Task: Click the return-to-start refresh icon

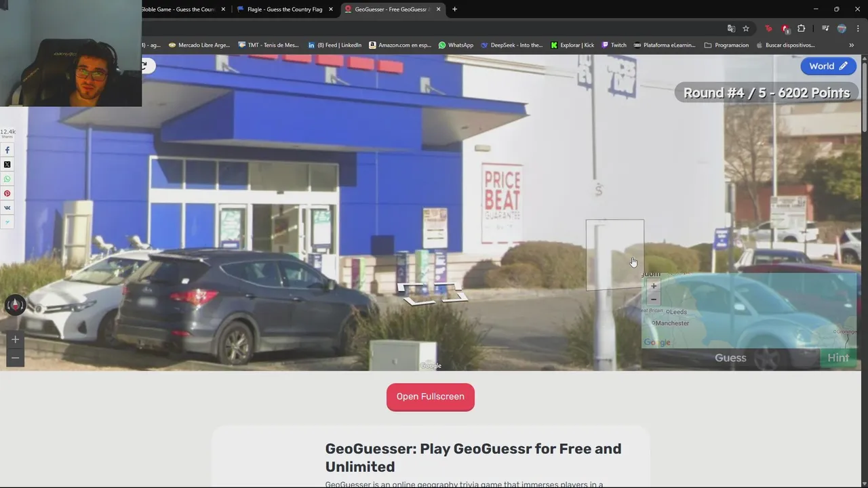Action: pos(145,65)
